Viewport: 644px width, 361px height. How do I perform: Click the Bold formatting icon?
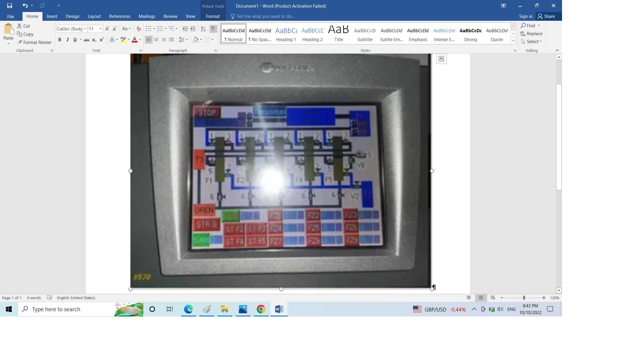(x=59, y=40)
